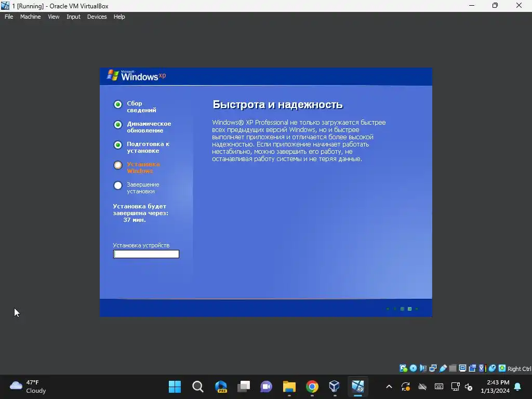The width and height of the screenshot is (532, 399).
Task: Click the '37 мин.' remaining time text
Action: tap(135, 220)
